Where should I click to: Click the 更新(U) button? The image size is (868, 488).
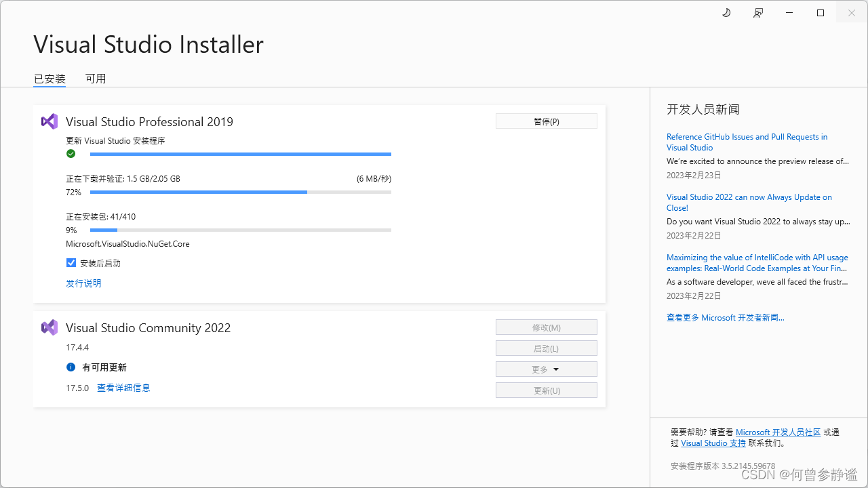[547, 390]
